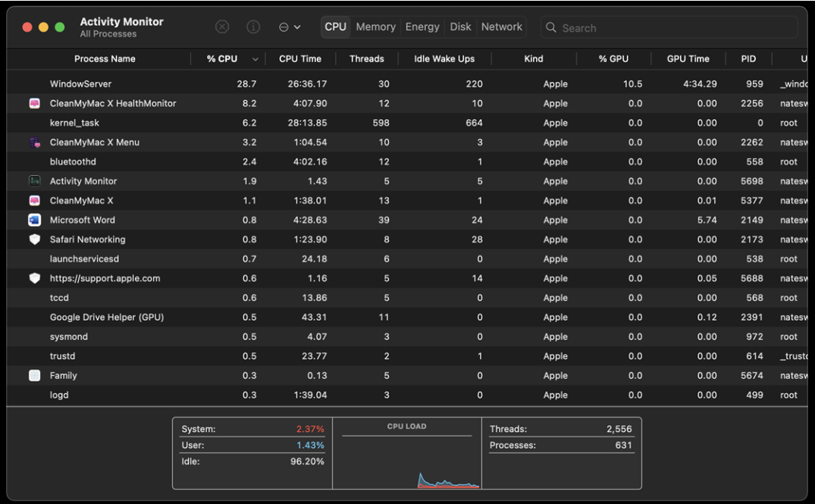Click the Processes 631 total
This screenshot has height=504, width=815.
click(624, 446)
